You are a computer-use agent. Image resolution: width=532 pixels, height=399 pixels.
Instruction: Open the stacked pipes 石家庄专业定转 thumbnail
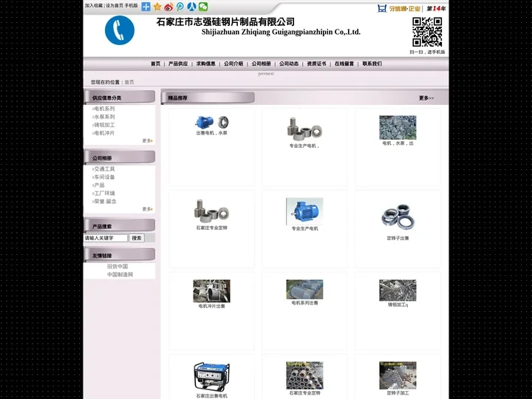304,375
